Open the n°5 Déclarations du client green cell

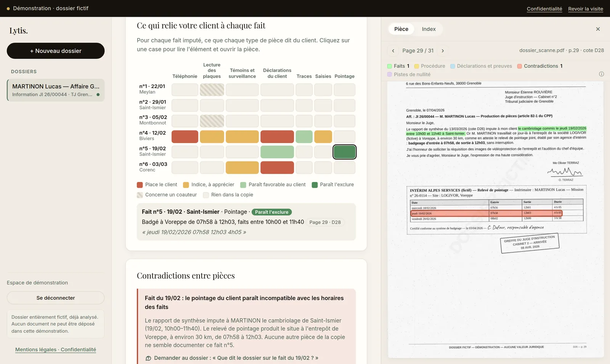point(277,152)
